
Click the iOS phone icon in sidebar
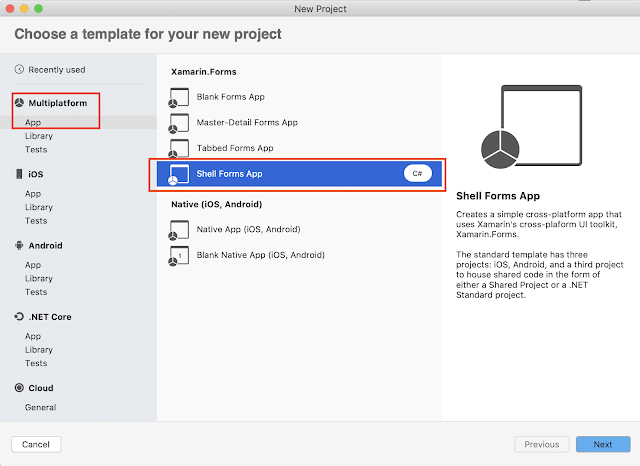point(19,174)
